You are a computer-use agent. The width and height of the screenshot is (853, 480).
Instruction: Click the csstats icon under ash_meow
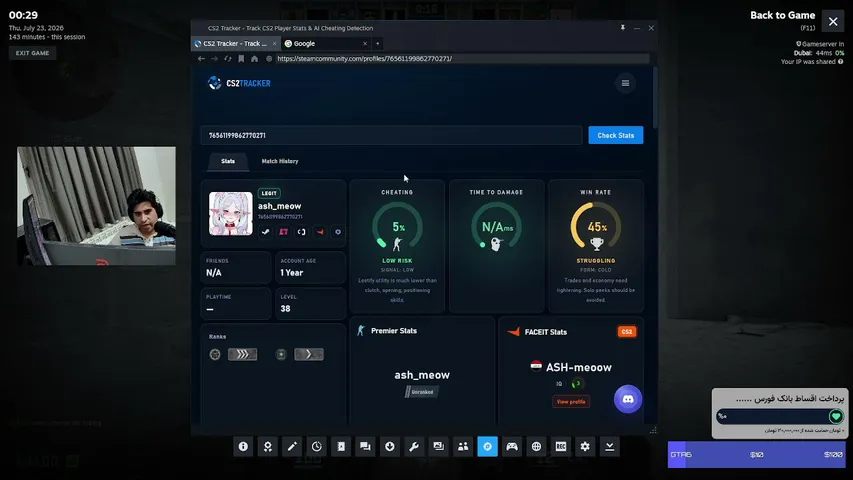point(301,232)
